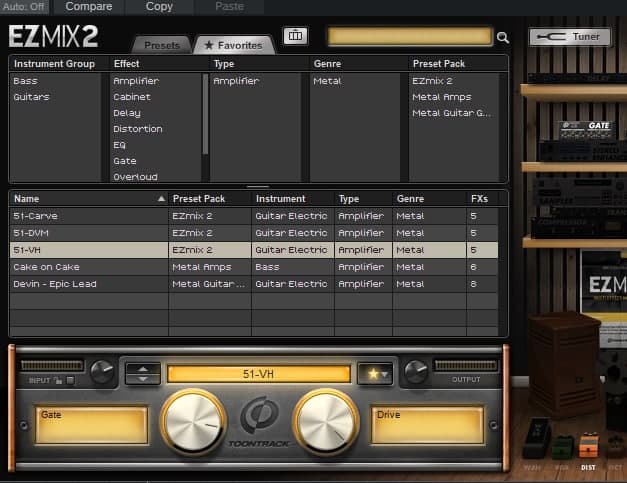
Task: Select the DIST pedal icon
Action: point(588,446)
